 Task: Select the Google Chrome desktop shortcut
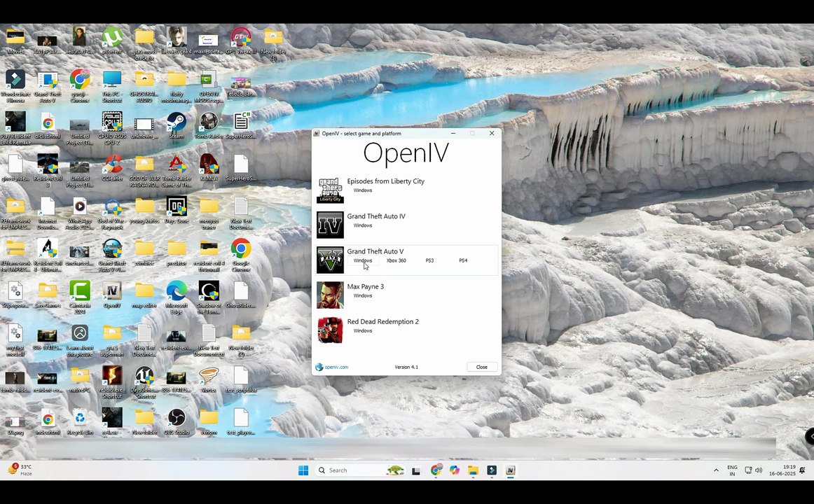[241, 255]
